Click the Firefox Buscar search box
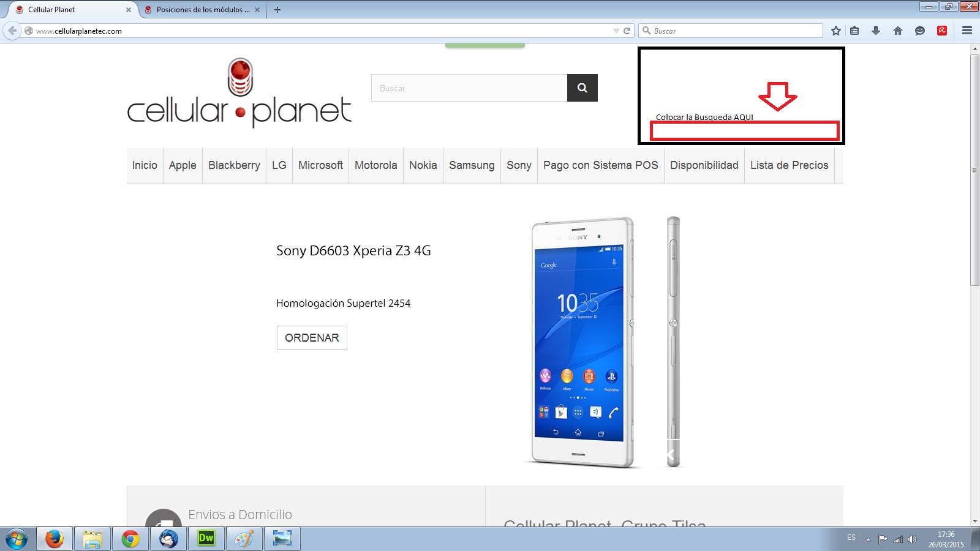The image size is (980, 551). pos(731,31)
